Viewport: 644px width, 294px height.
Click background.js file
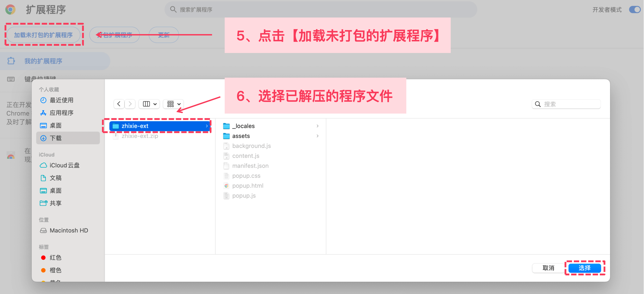(x=271, y=146)
